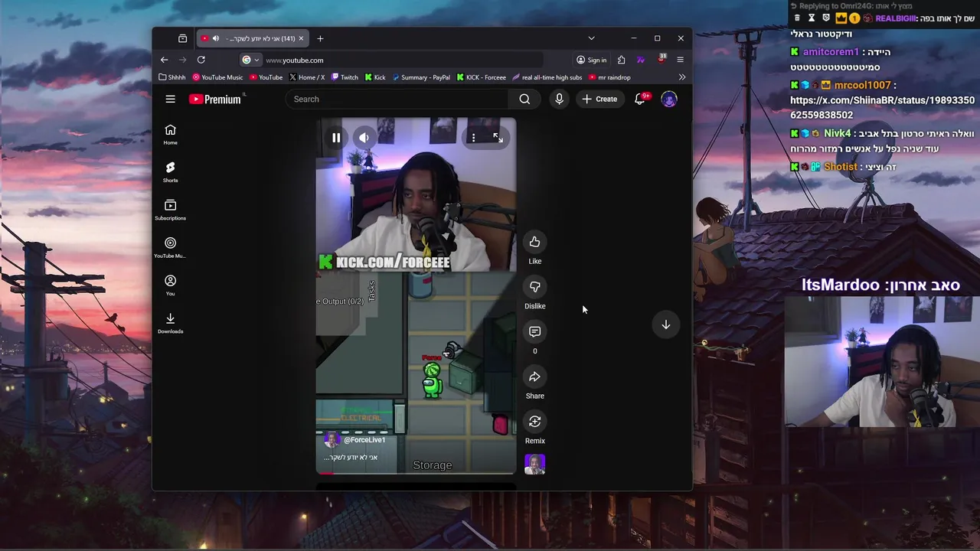This screenshot has width=980, height=551.
Task: Submit search with magnifying glass button
Action: click(524, 99)
